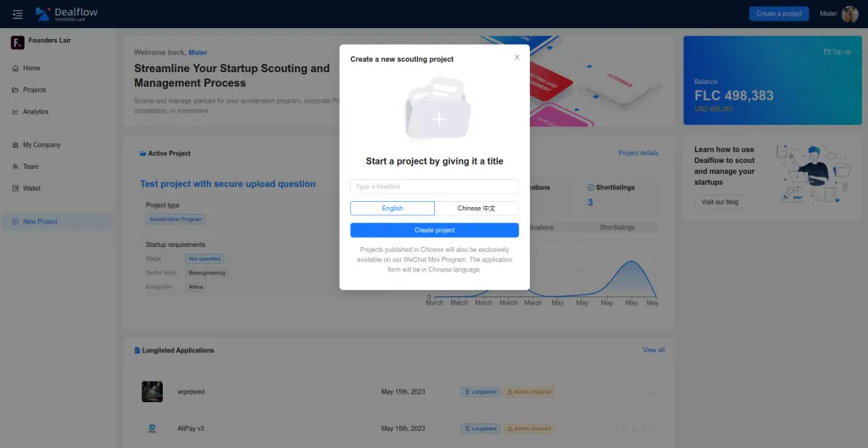
Task: Click the Founders Lair company logo icon
Action: (x=17, y=42)
